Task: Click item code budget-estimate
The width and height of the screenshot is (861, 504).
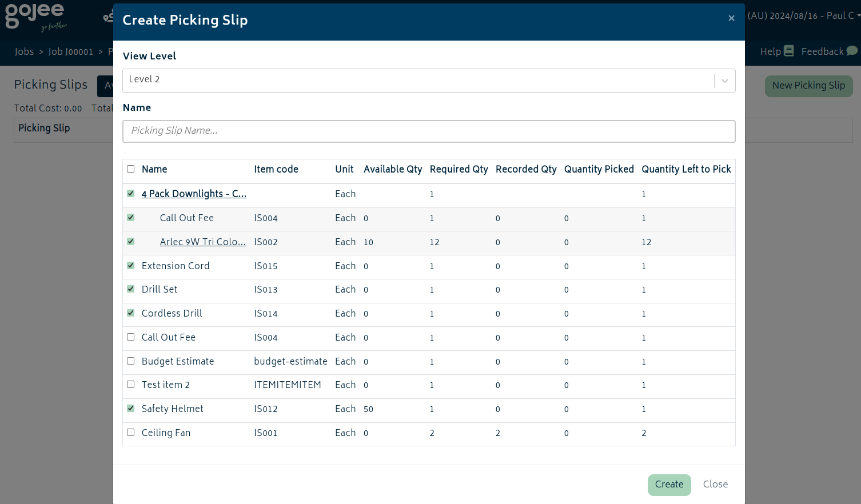Action: coord(290,361)
